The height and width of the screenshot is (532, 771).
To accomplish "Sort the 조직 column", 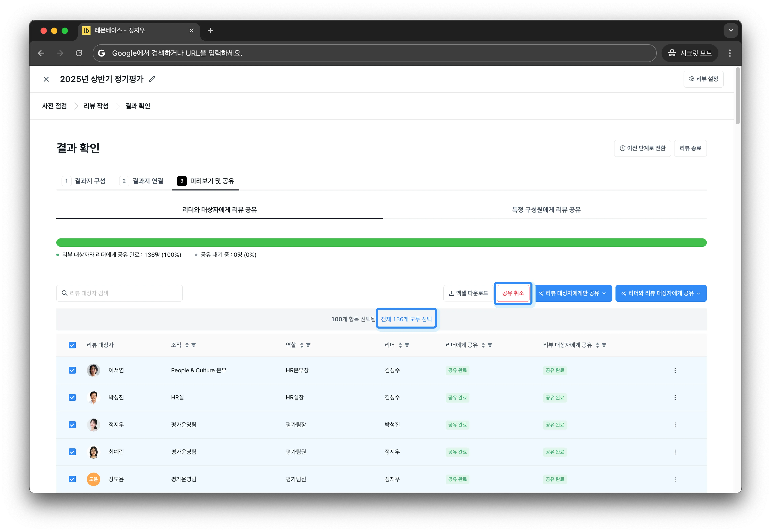I will click(187, 345).
